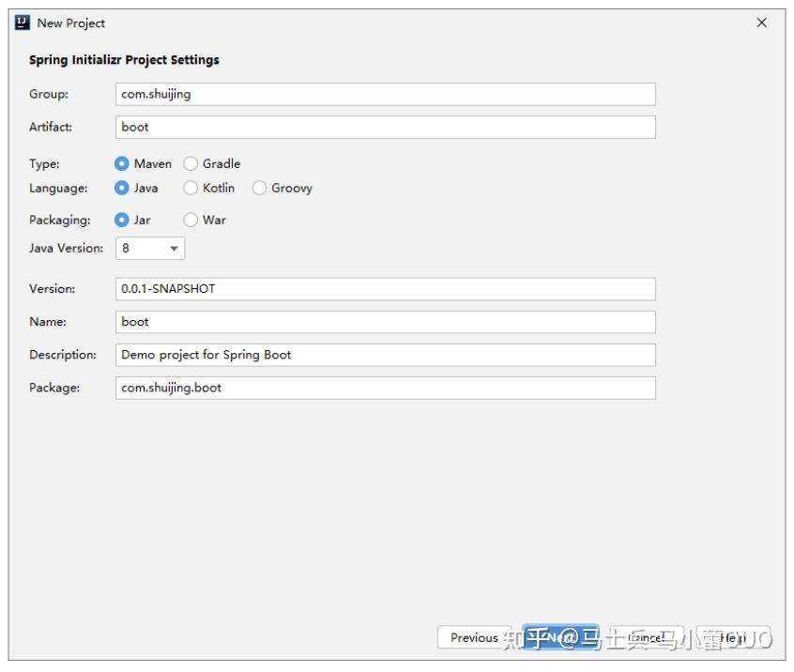Click the Java Version dropdown arrow
The height and width of the screenshot is (672, 794).
coord(174,249)
